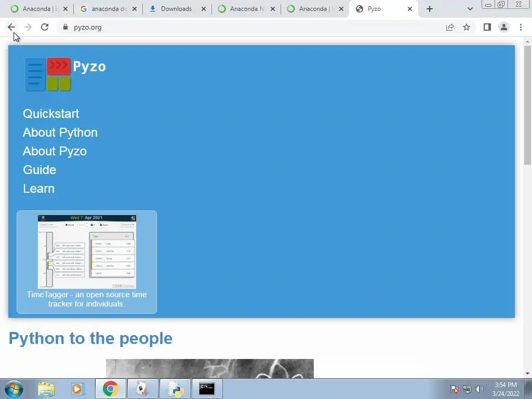Launch Windows Media Player from taskbar
This screenshot has width=532, height=399.
pyautogui.click(x=78, y=389)
